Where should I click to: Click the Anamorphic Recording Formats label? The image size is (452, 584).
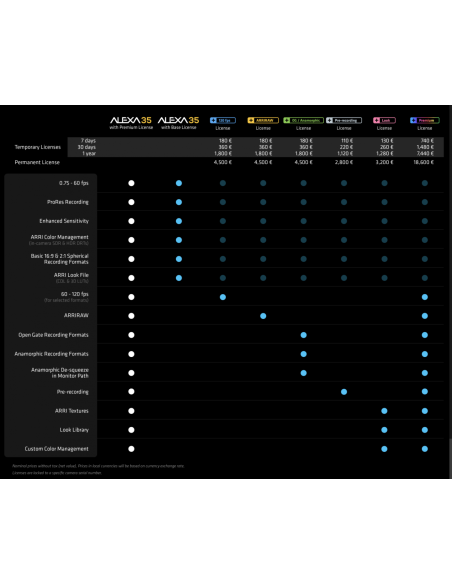51,354
